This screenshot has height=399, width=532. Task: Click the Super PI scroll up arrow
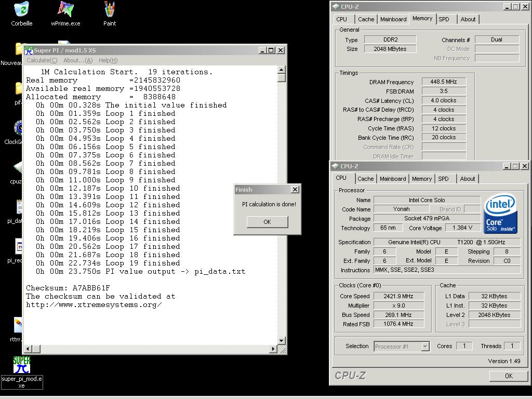tap(281, 70)
